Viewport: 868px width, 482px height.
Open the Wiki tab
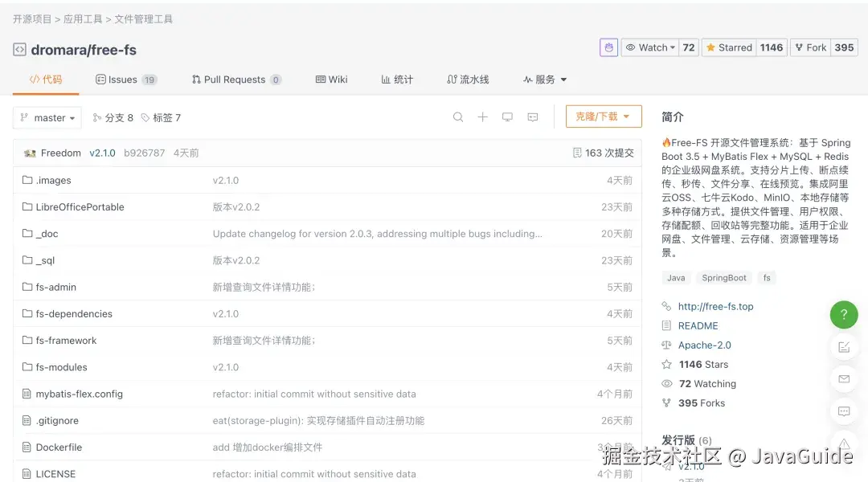point(331,80)
